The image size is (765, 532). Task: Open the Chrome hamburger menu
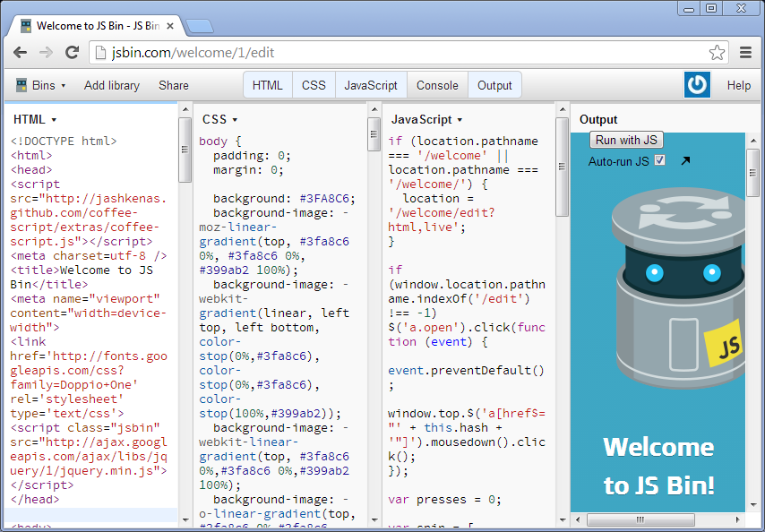pos(745,52)
